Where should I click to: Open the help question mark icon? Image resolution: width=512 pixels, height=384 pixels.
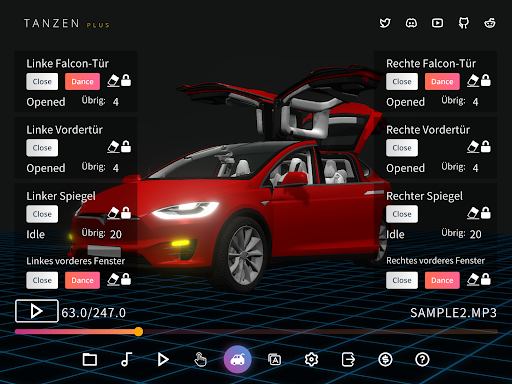tap(422, 360)
